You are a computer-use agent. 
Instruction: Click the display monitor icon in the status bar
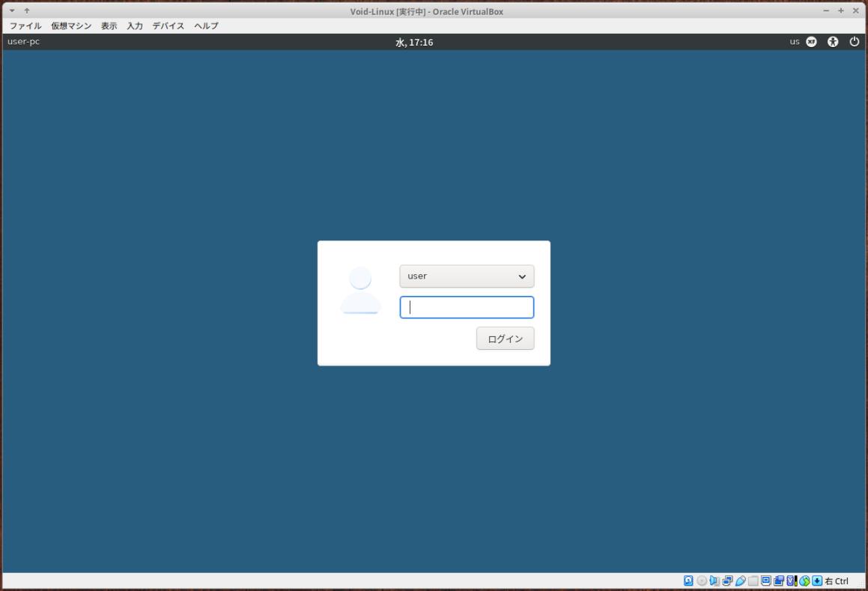tap(765, 581)
